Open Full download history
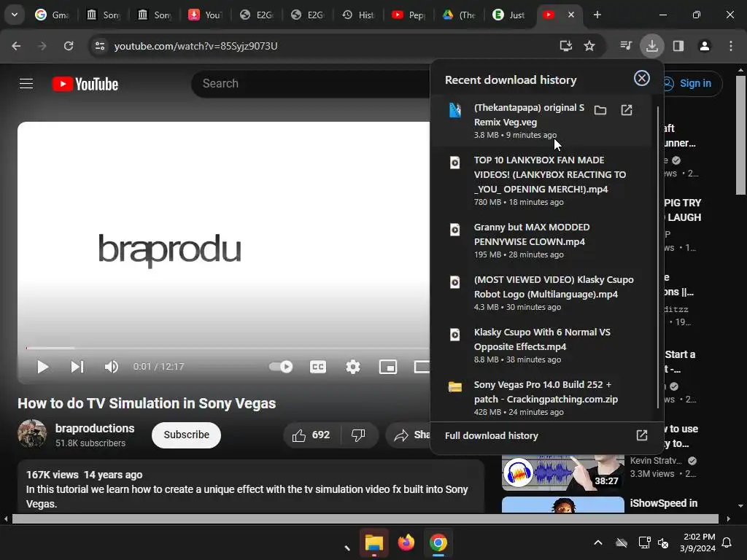This screenshot has height=560, width=747. point(546,436)
